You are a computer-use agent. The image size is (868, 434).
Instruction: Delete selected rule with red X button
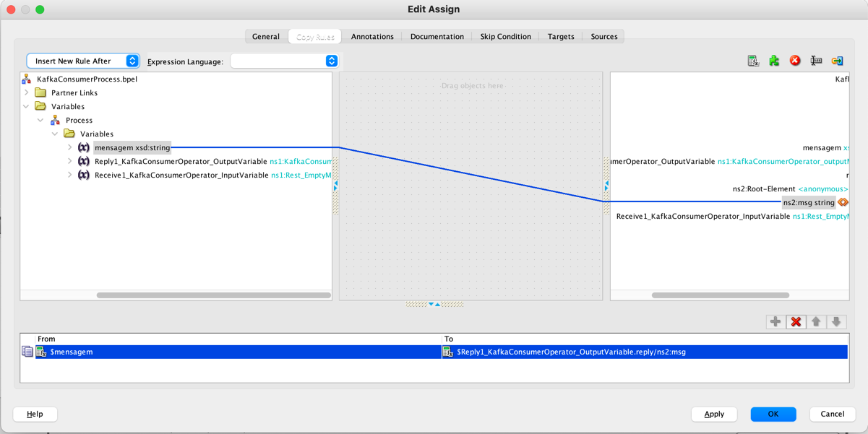click(796, 322)
